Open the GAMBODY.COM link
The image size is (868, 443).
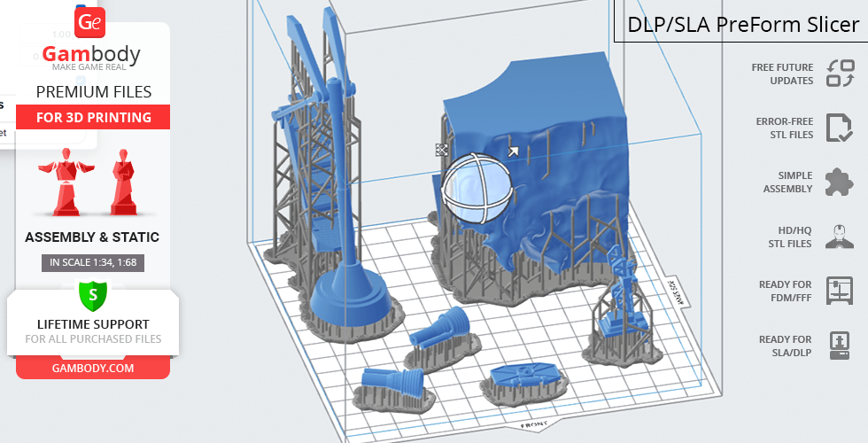(93, 368)
